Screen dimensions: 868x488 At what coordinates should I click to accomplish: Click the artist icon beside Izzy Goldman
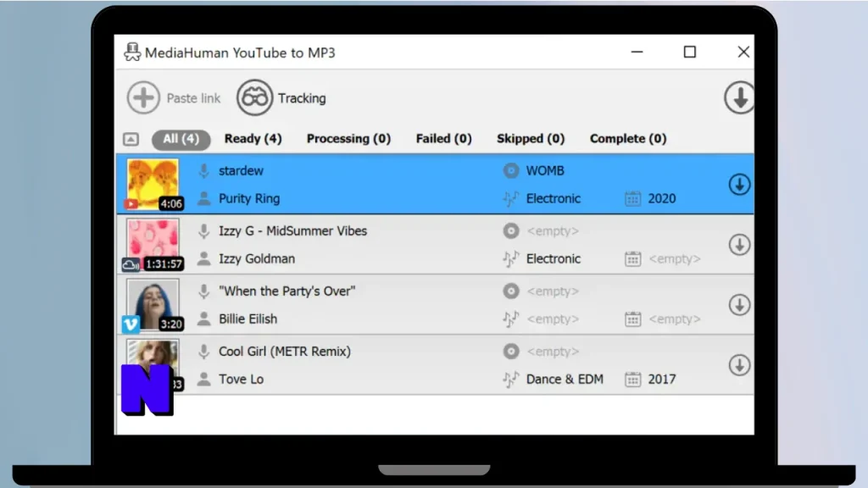pos(203,259)
